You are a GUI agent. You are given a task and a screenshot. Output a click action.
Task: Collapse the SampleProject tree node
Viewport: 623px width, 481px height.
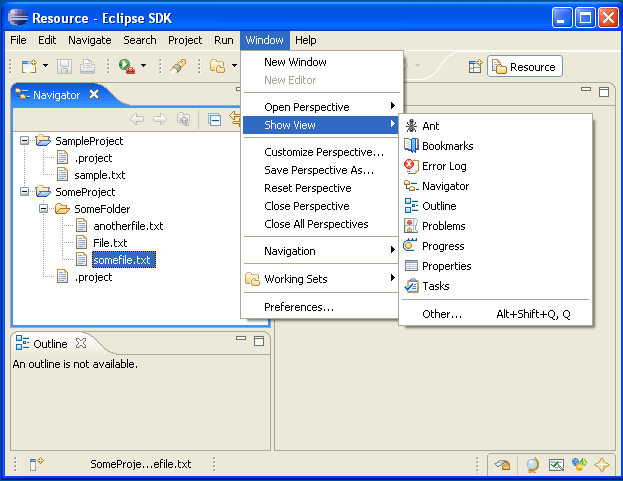pos(24,141)
